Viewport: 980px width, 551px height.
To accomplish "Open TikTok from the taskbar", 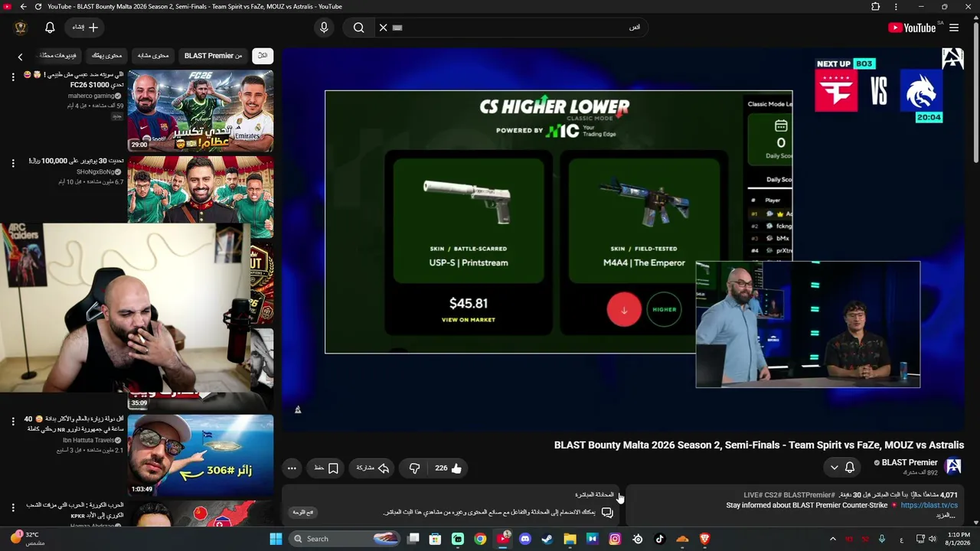I will (x=660, y=539).
